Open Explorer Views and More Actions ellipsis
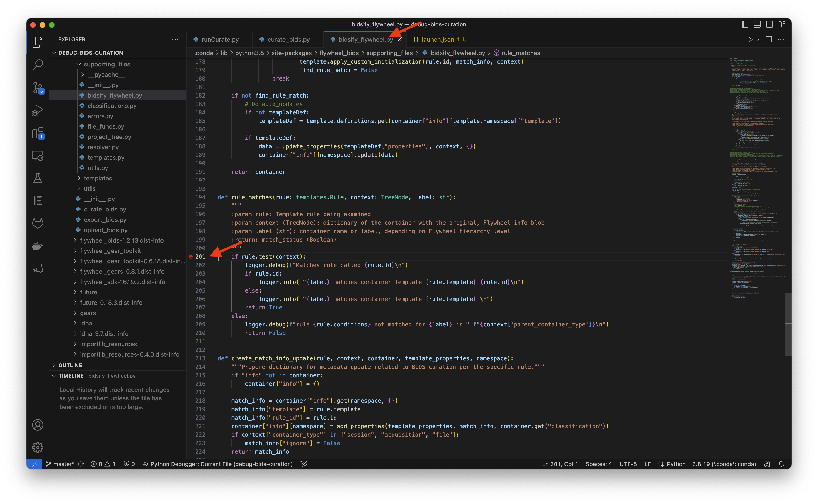Screen dimensions: 818x504 coord(176,39)
